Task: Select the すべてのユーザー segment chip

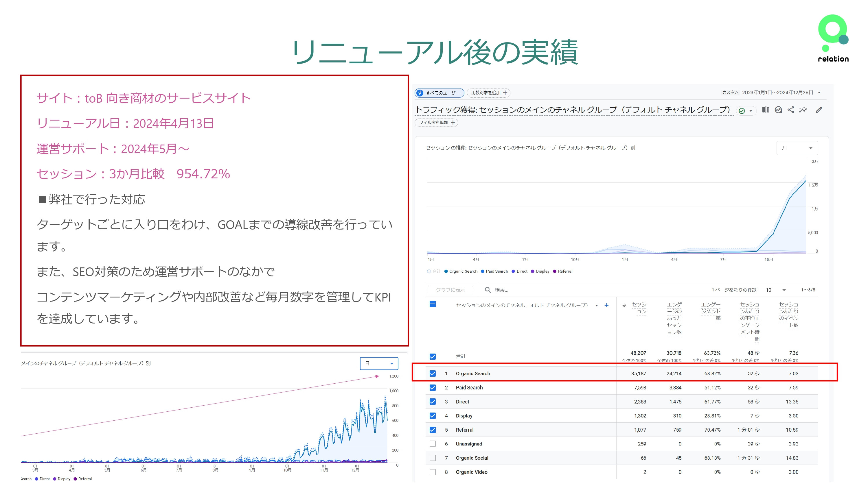Action: pos(439,93)
